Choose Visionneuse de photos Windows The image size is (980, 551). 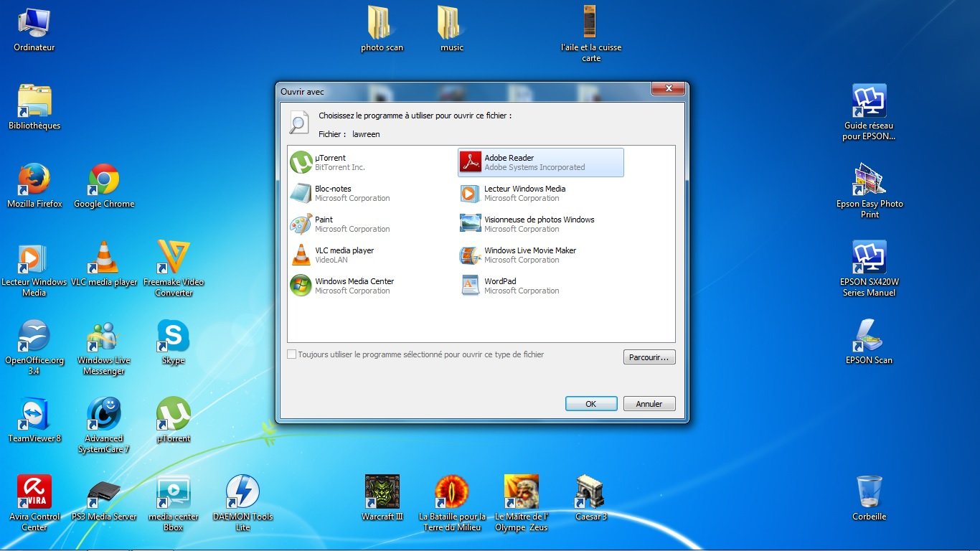541,224
